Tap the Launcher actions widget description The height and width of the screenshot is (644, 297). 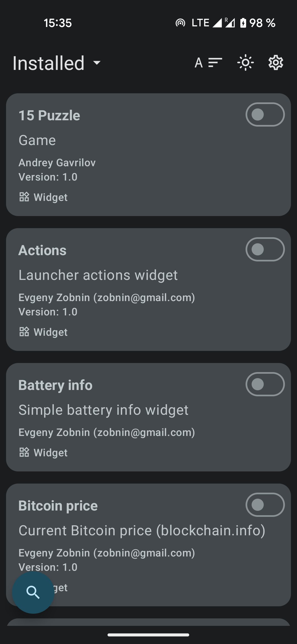pos(98,275)
